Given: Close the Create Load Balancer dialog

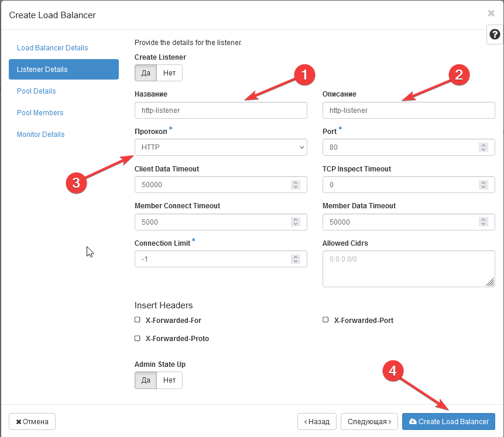Looking at the screenshot, I should tap(491, 13).
